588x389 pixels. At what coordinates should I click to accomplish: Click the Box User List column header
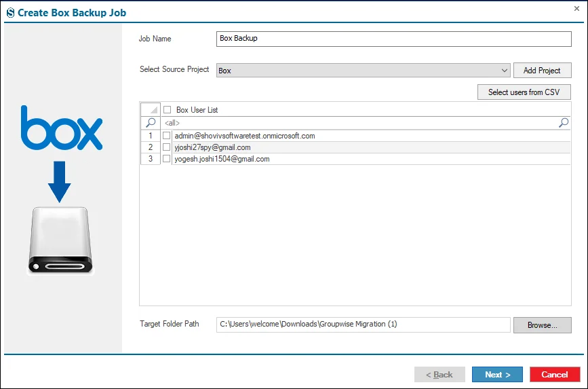[366, 110]
